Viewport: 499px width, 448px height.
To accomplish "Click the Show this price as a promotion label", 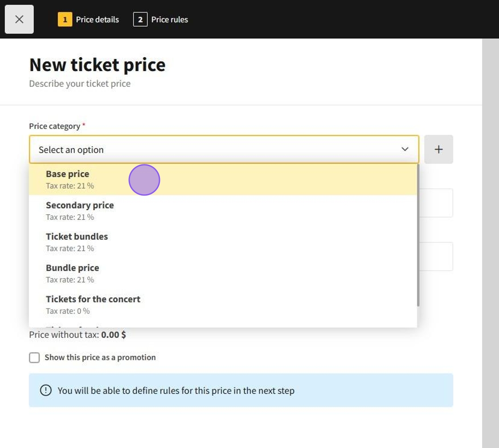I will pos(100,357).
